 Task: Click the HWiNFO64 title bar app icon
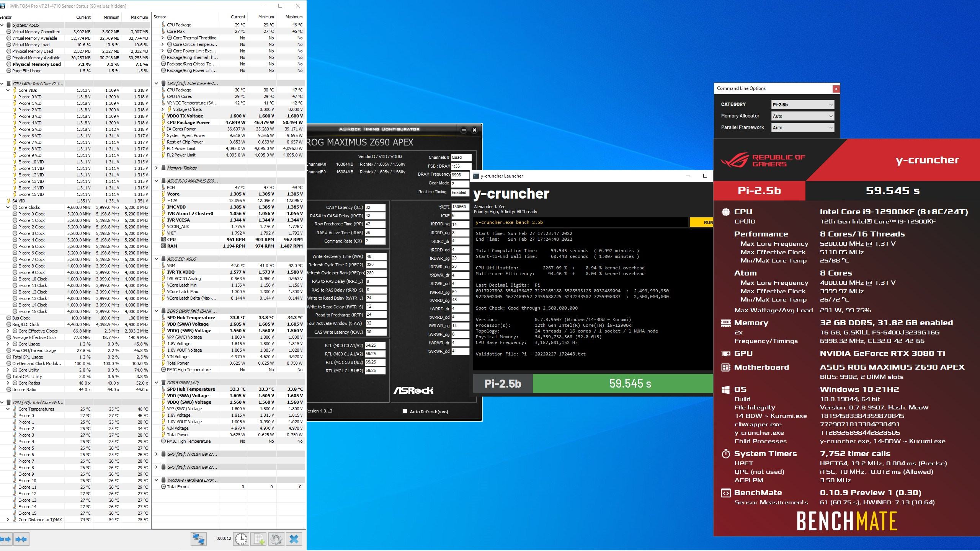(3, 6)
